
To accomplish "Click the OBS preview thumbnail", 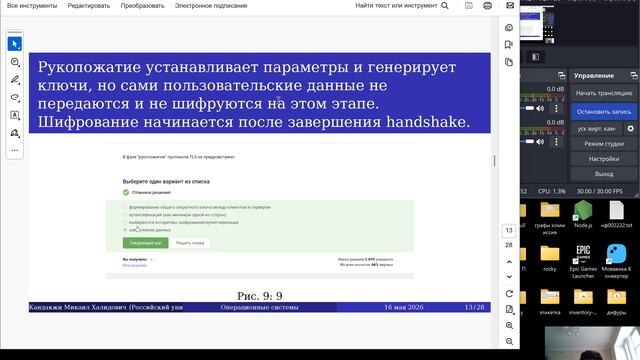I will pyautogui.click(x=537, y=23).
